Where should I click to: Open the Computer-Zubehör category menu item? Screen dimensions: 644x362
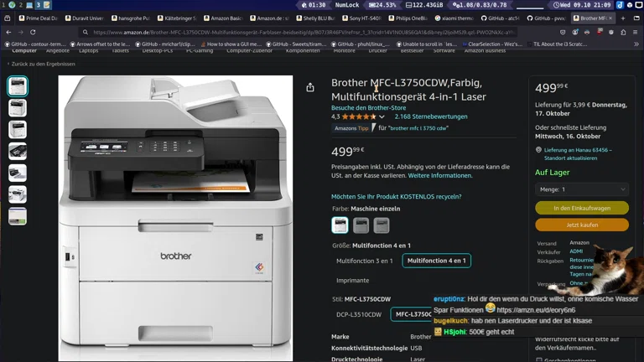point(250,51)
